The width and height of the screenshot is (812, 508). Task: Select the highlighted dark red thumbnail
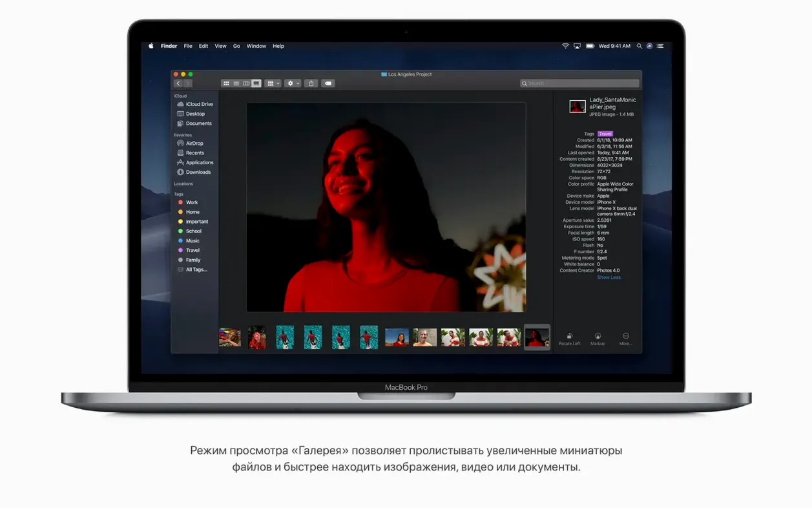(537, 337)
